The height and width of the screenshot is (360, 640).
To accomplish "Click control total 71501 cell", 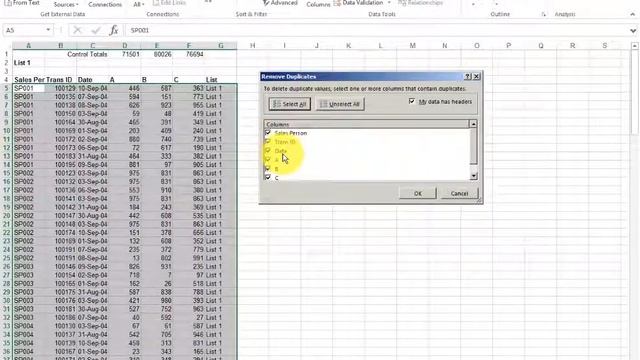I will [x=125, y=54].
